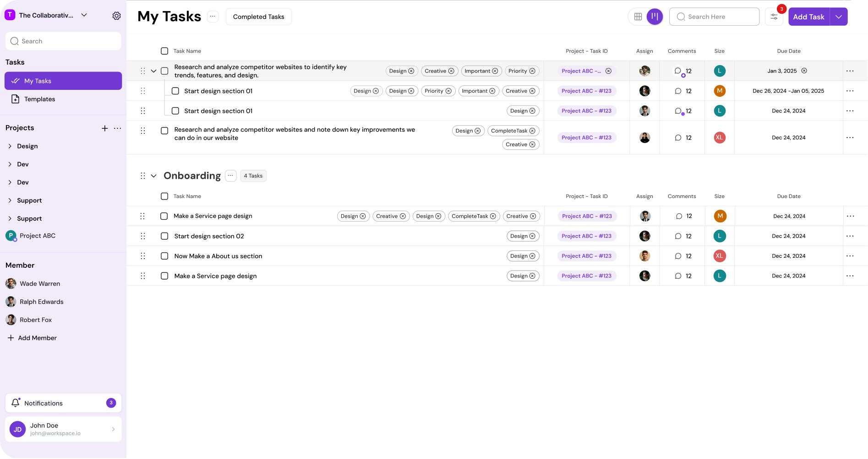The height and width of the screenshot is (459, 868).
Task: Open the Add Task dropdown arrow
Action: [838, 17]
